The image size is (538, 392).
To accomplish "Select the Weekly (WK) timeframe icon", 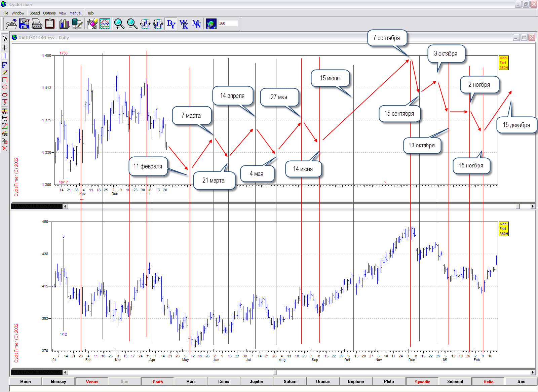I will point(184,24).
